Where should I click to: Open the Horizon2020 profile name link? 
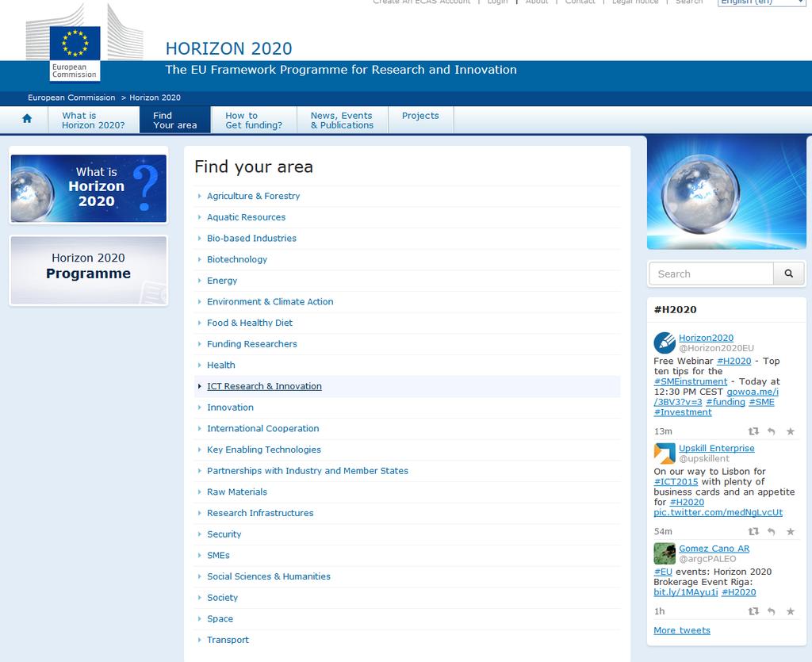(x=706, y=338)
